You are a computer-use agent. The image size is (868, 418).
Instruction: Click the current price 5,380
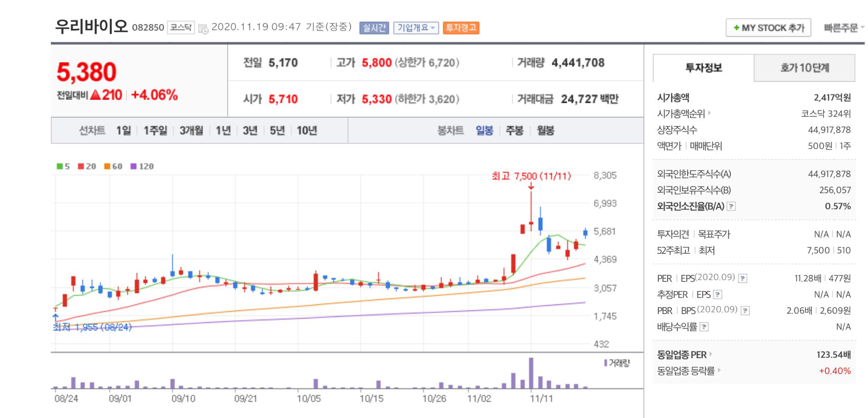(x=87, y=72)
